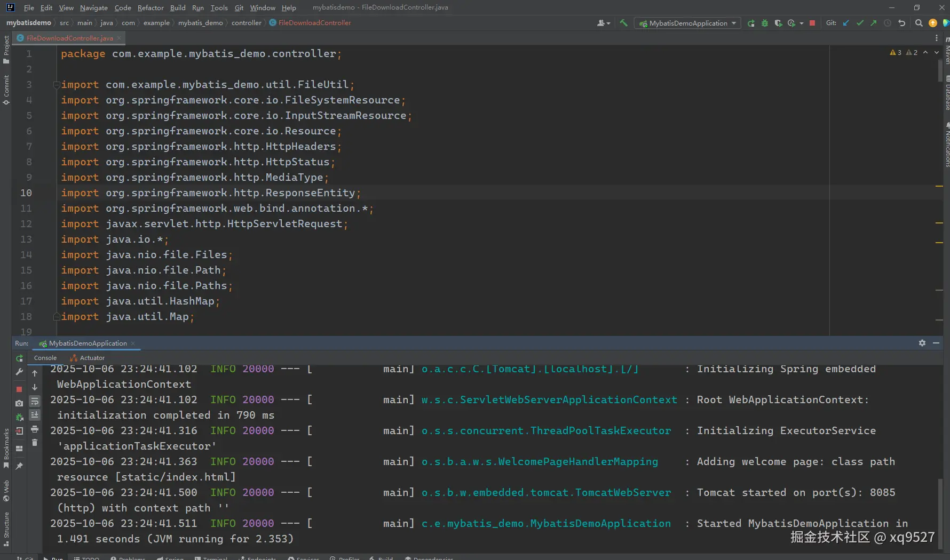Image resolution: width=950 pixels, height=560 pixels.
Task: Open the MybatisDemoApplication run configuration dropdown
Action: [x=688, y=23]
